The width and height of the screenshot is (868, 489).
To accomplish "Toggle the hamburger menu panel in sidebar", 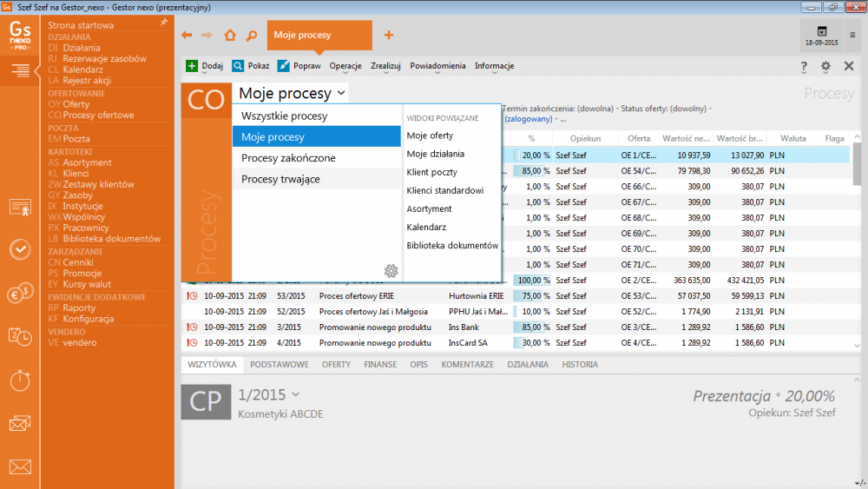I will pyautogui.click(x=19, y=70).
